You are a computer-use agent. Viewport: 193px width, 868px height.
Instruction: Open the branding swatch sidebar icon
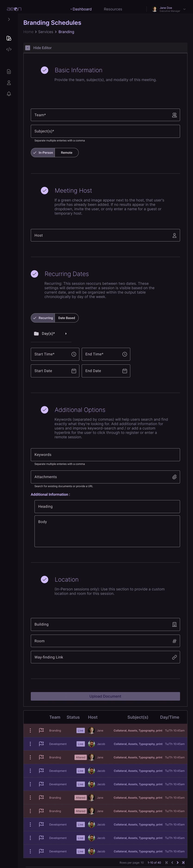[x=9, y=38]
